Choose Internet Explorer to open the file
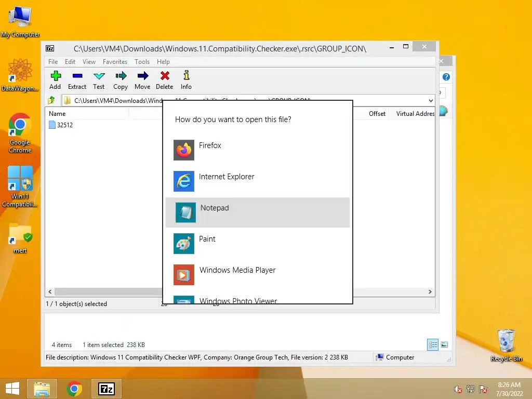 (x=258, y=181)
